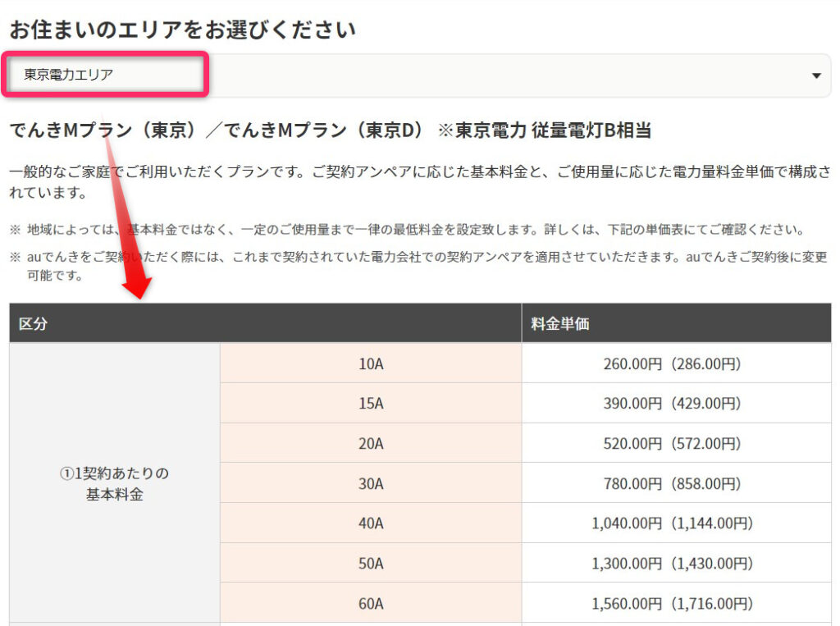The width and height of the screenshot is (840, 626).
Task: Select the 15A row cell
Action: click(371, 403)
